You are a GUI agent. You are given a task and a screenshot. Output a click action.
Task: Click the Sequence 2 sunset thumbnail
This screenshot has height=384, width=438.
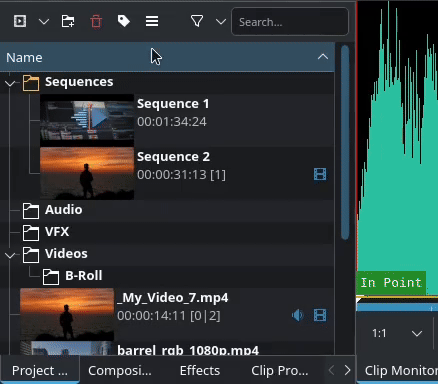click(87, 173)
